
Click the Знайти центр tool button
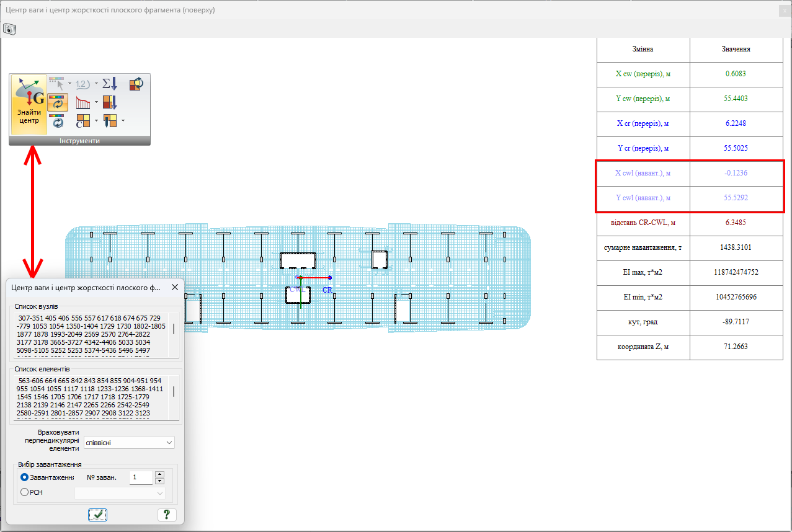pyautogui.click(x=29, y=104)
